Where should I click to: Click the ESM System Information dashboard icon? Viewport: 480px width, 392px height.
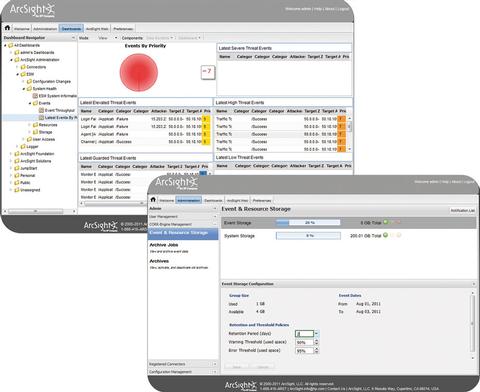[35, 96]
